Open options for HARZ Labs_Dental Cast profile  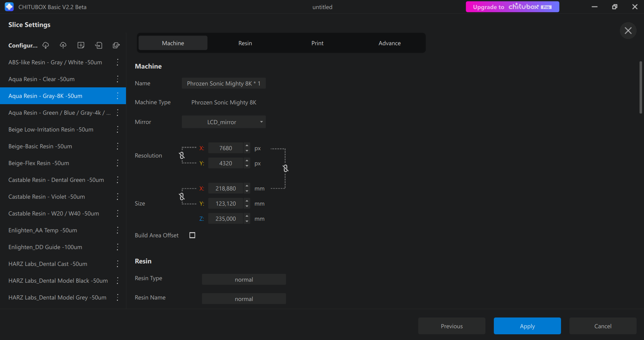(118, 264)
